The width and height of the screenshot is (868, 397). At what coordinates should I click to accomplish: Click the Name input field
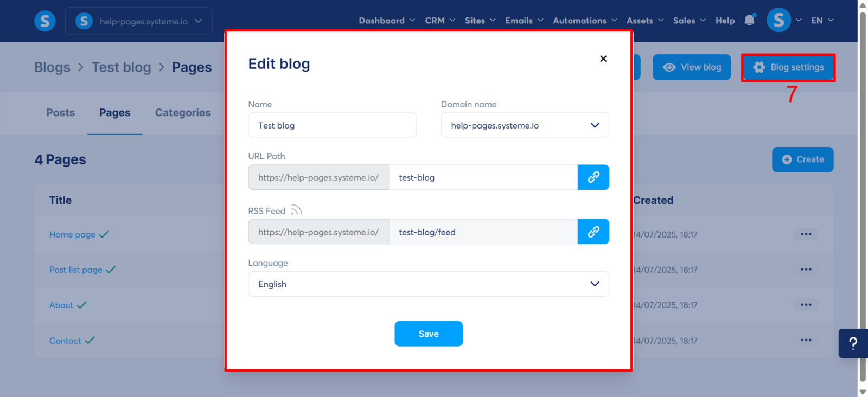[x=333, y=125]
